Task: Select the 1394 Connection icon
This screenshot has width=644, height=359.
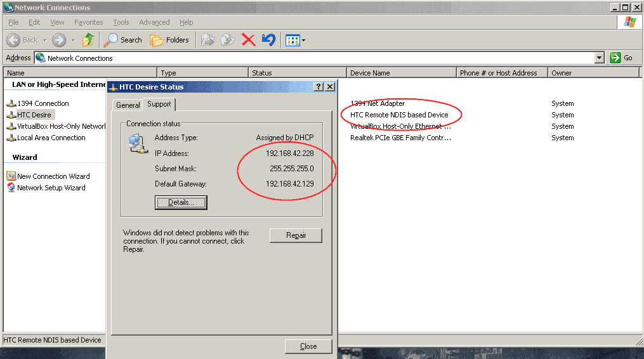Action: pyautogui.click(x=11, y=103)
